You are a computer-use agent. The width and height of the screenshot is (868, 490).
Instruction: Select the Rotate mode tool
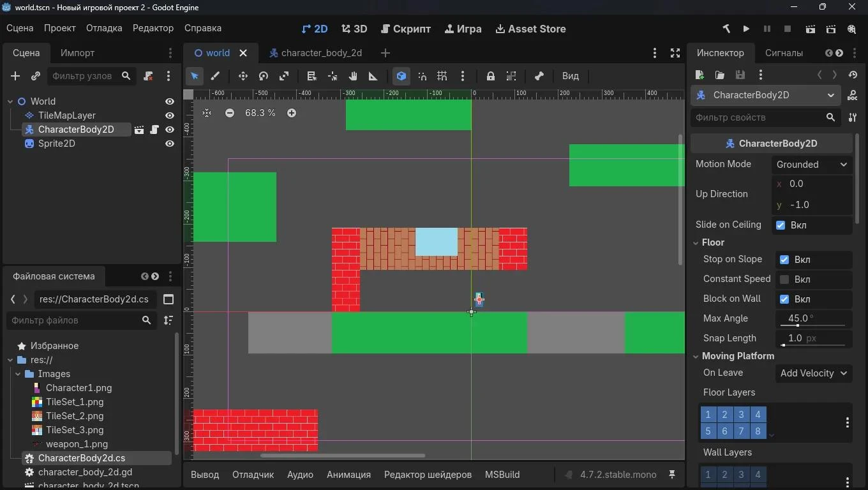pyautogui.click(x=264, y=76)
